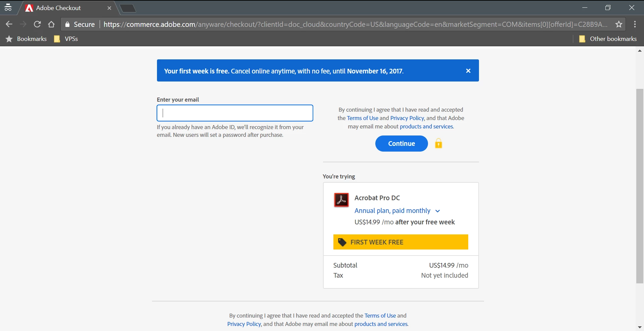Click the Continue button
644x331 pixels.
[401, 144]
